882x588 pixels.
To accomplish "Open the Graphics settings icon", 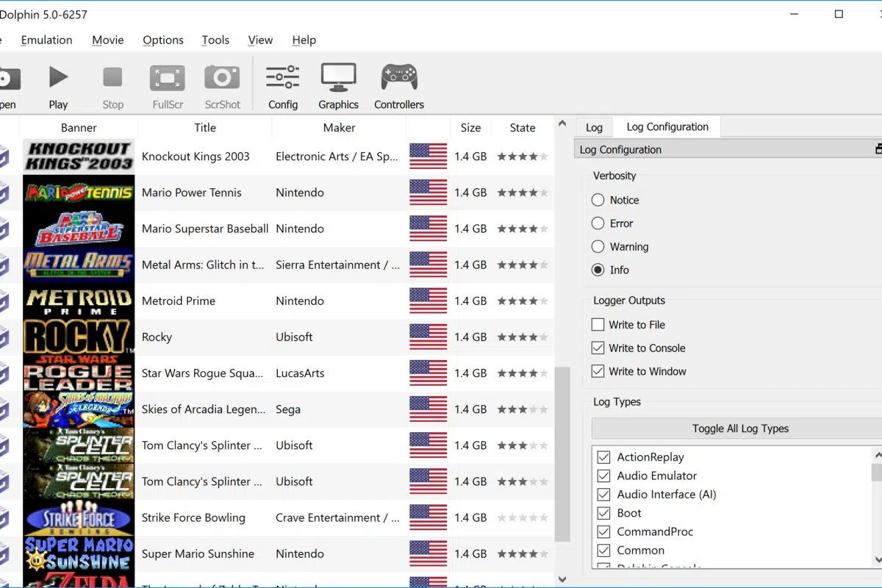I will tap(338, 87).
